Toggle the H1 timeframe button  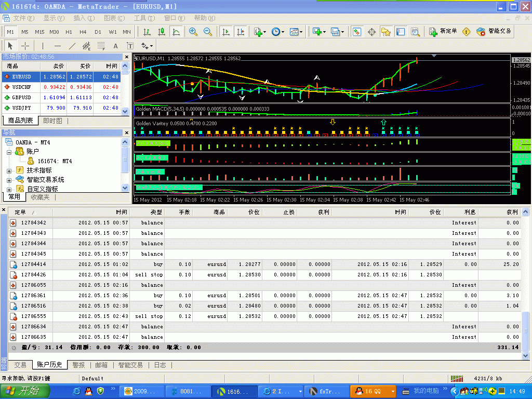[x=68, y=32]
